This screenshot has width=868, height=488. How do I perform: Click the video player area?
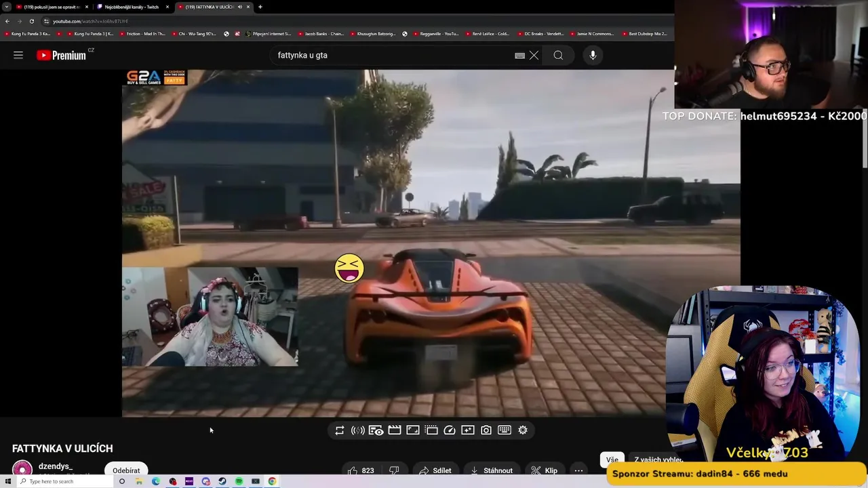click(x=431, y=243)
